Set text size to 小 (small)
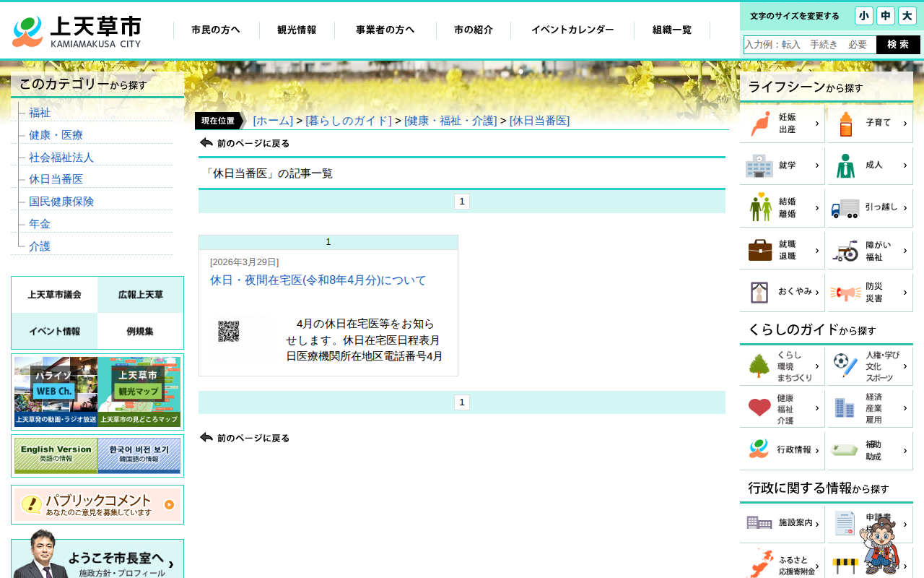The height and width of the screenshot is (578, 924). tap(864, 16)
